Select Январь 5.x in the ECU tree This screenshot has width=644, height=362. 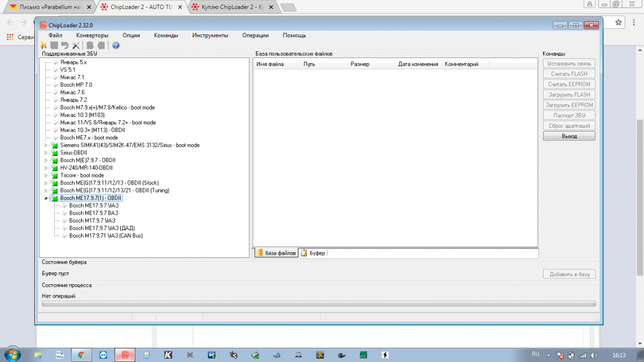coord(74,62)
